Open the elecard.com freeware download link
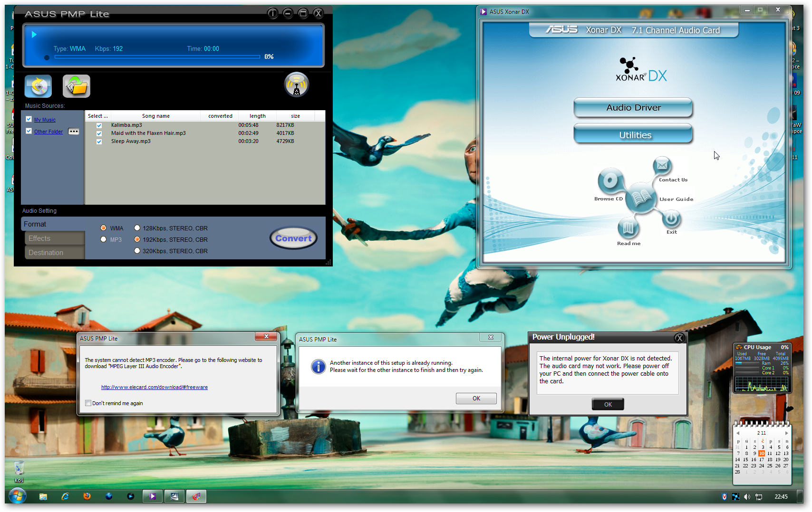The height and width of the screenshot is (512, 812). [155, 388]
